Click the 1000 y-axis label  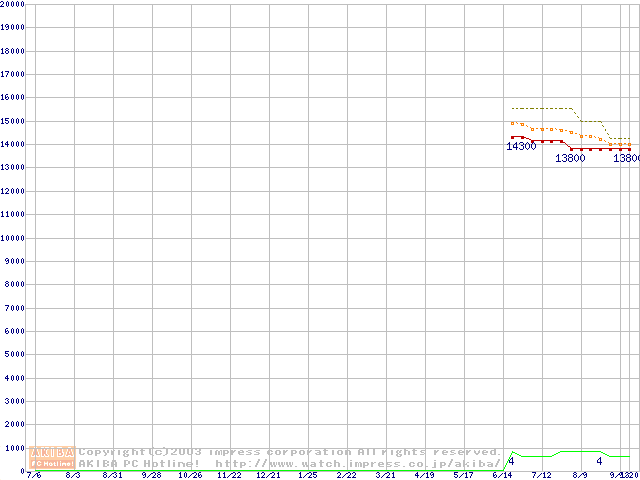click(14, 448)
